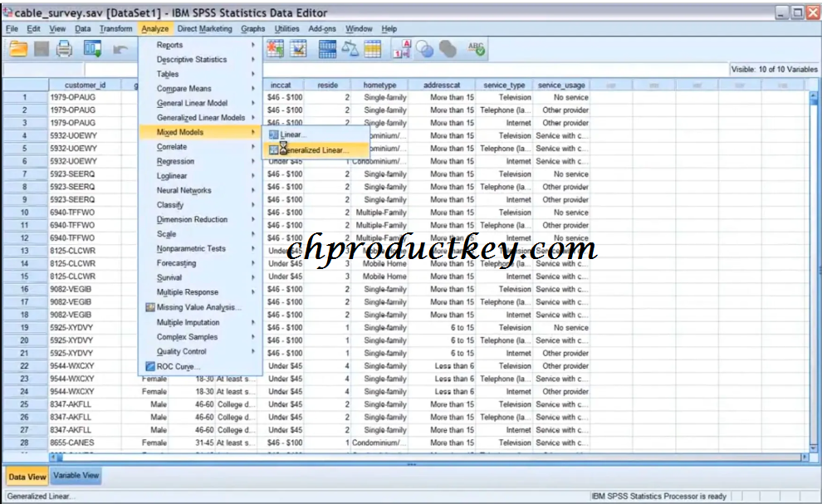Open the File menu

pos(12,29)
